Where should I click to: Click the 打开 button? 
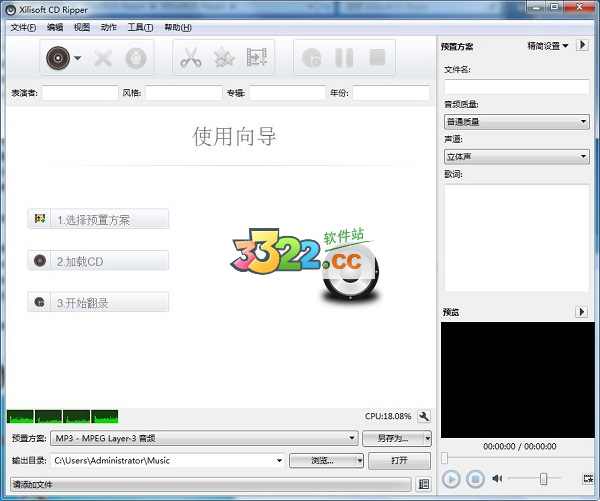point(399,460)
